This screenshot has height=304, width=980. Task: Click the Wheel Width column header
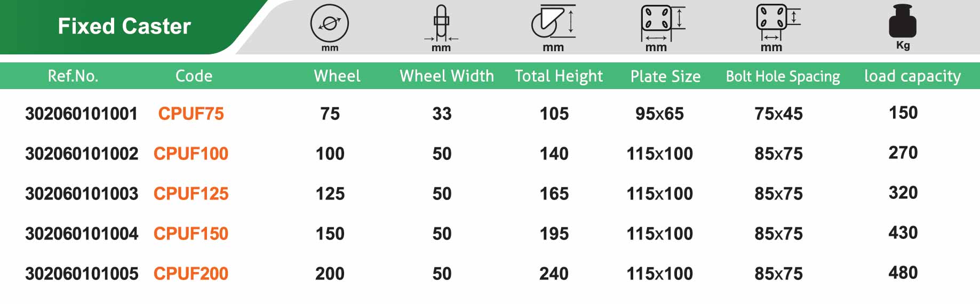pos(447,76)
